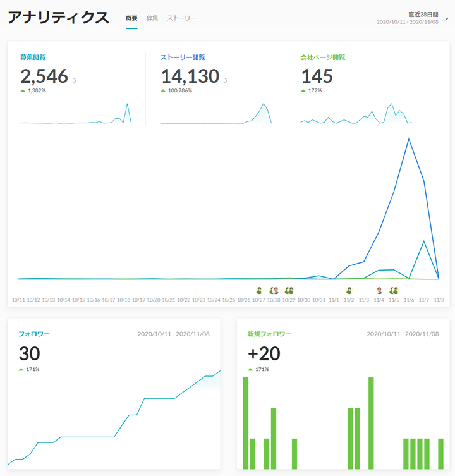Click the 会社ページ閲覧 sparkline chart
This screenshot has width=455, height=476.
[356, 114]
